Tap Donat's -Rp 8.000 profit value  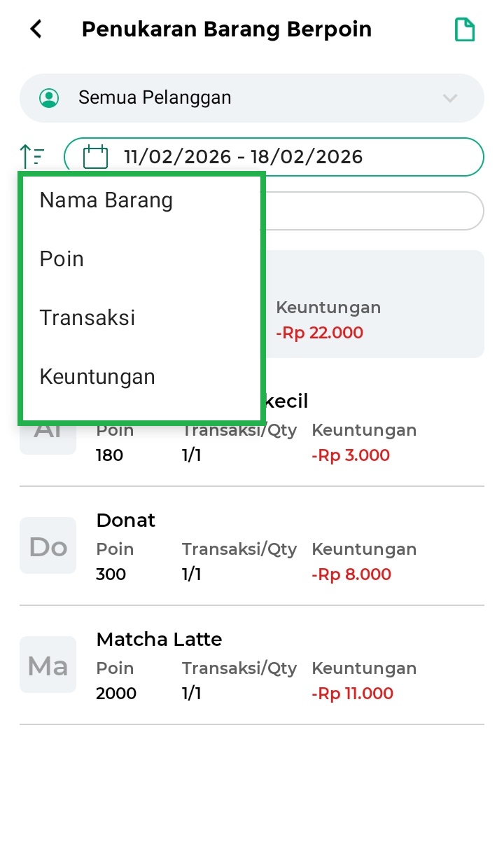(x=350, y=574)
